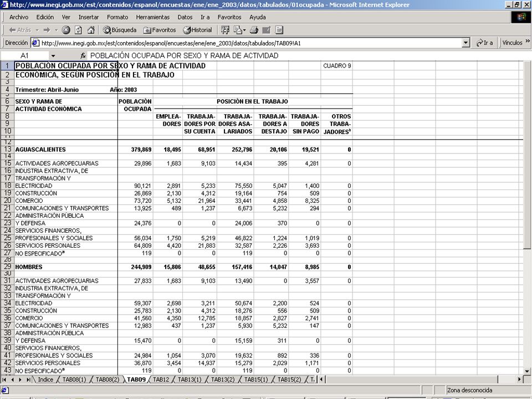Open the Formato menu

[x=117, y=17]
